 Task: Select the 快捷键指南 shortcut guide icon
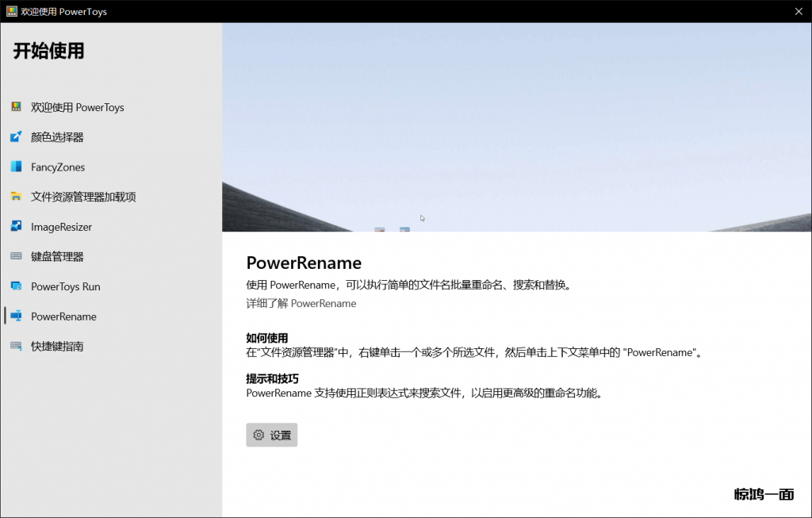(x=16, y=346)
